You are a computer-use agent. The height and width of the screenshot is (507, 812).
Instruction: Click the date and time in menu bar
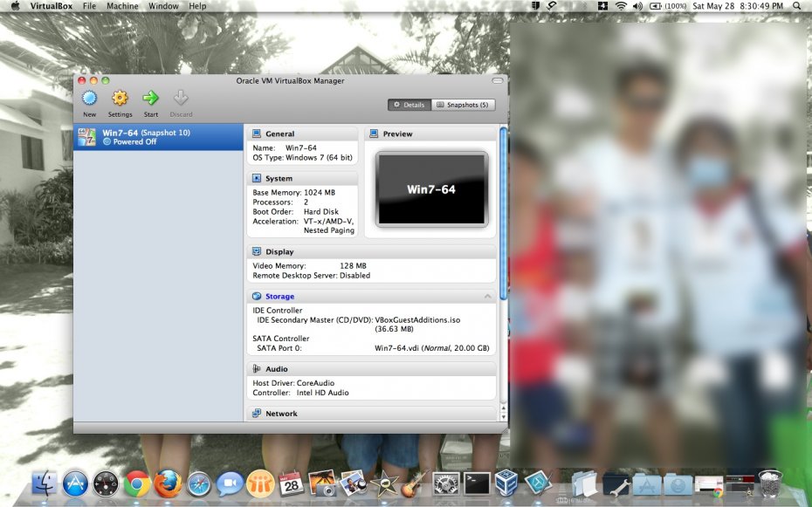point(738,6)
